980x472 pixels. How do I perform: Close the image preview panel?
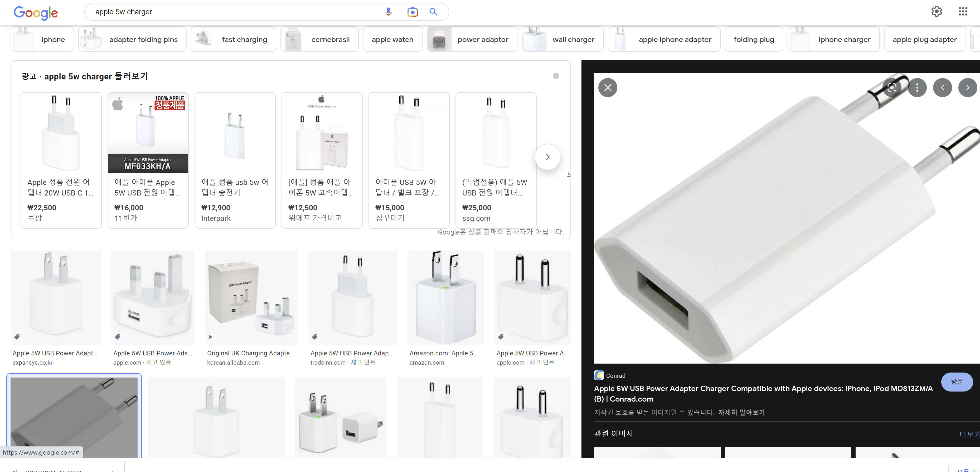click(x=608, y=88)
